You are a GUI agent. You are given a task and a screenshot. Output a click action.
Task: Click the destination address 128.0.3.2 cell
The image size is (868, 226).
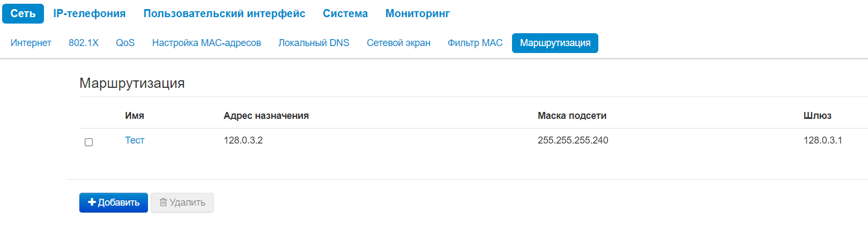coord(243,140)
